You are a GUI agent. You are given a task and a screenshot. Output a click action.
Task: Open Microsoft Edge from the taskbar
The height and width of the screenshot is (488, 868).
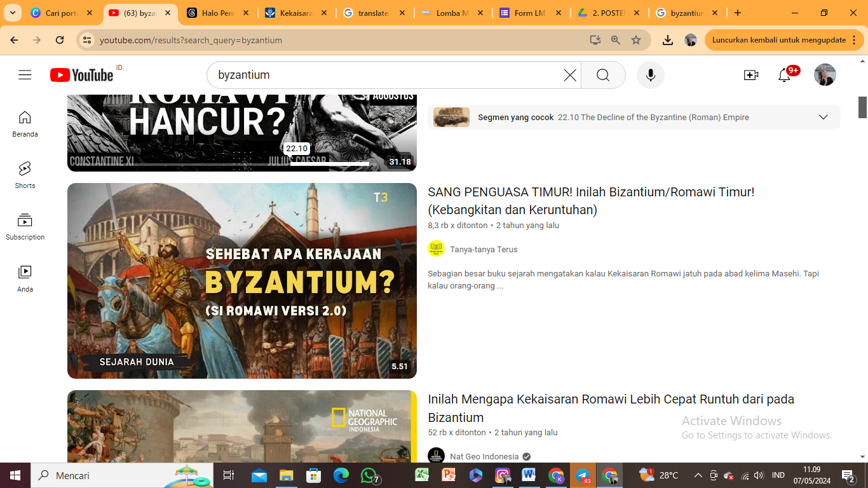coord(341,475)
